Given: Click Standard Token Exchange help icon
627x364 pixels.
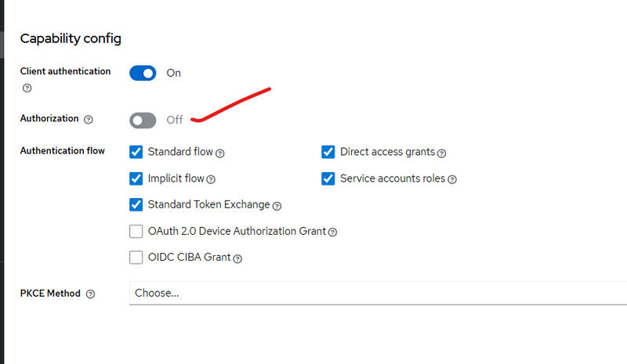Looking at the screenshot, I should pos(277,206).
